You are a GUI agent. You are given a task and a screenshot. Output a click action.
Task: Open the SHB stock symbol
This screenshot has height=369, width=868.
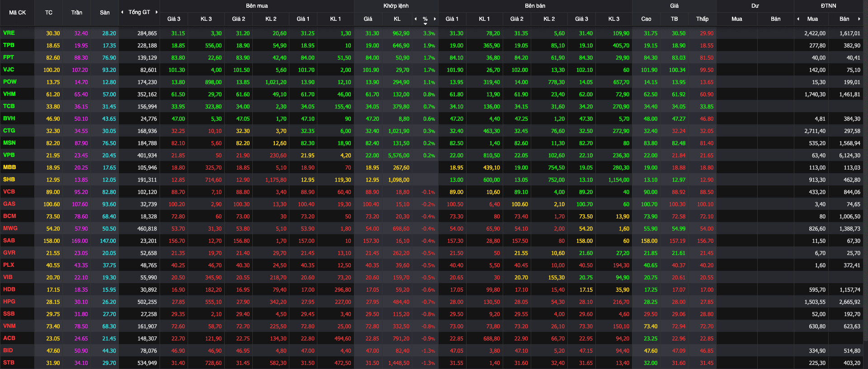pyautogui.click(x=9, y=180)
